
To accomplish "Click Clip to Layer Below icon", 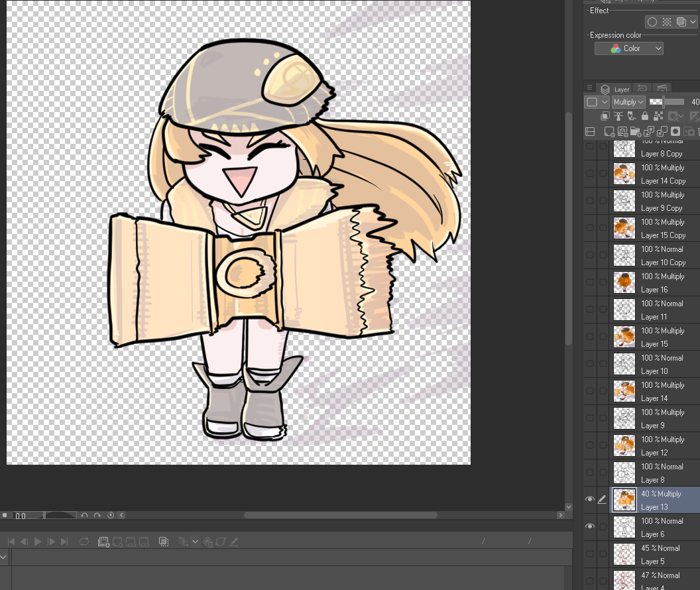I will pyautogui.click(x=606, y=116).
